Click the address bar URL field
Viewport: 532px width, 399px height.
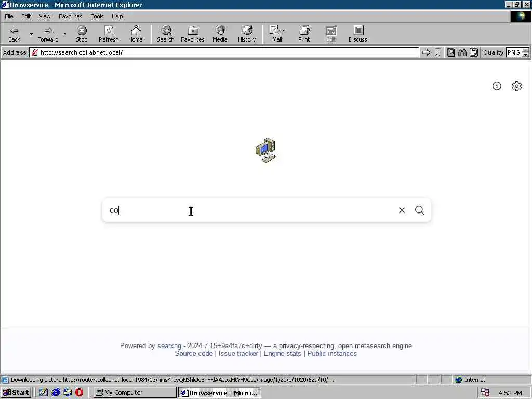point(224,52)
